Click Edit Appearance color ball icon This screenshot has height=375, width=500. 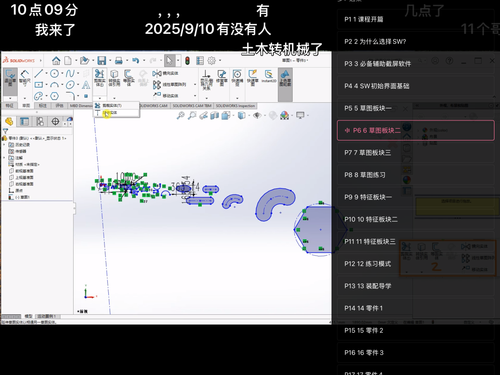click(x=284, y=115)
